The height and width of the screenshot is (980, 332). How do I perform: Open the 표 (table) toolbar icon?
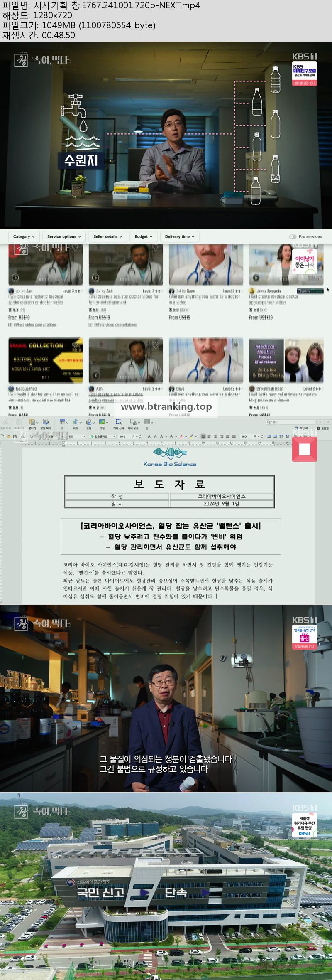[x=62, y=424]
